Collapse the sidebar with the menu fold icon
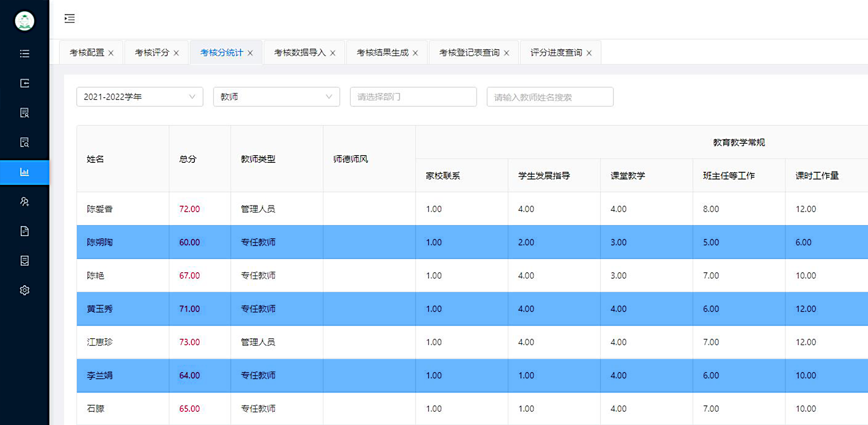Image resolution: width=868 pixels, height=425 pixels. pos(70,19)
